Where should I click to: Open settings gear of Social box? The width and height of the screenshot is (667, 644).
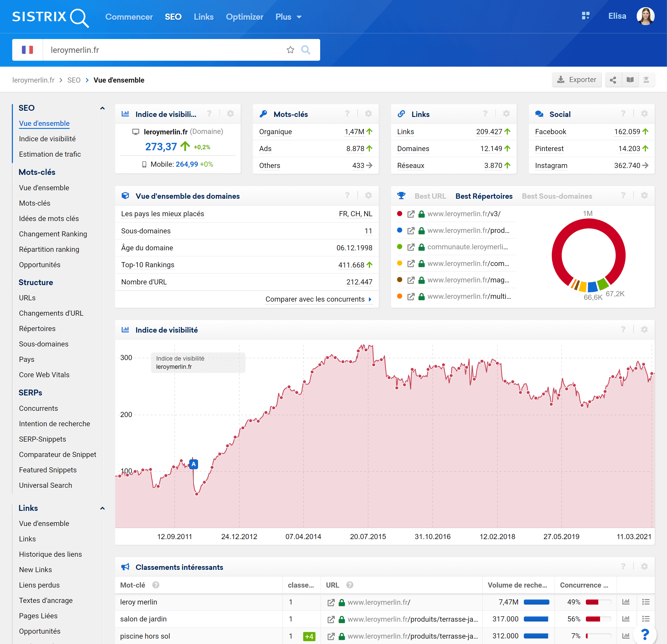click(x=644, y=114)
